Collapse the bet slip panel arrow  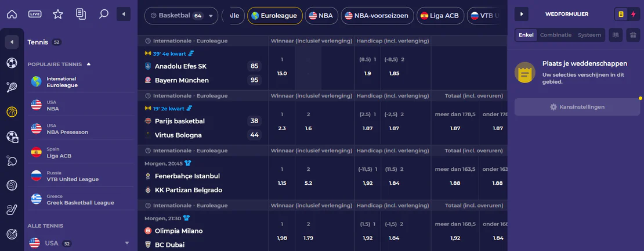522,14
